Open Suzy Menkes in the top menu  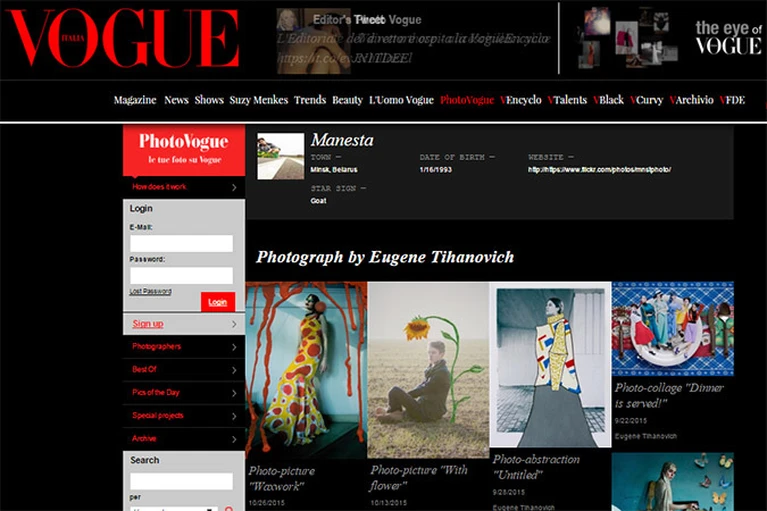259,100
